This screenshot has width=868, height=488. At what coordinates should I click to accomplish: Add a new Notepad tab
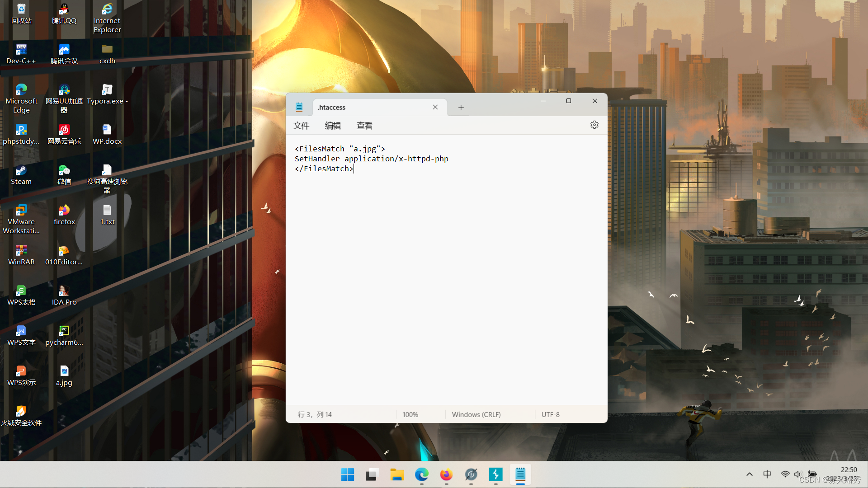click(461, 108)
